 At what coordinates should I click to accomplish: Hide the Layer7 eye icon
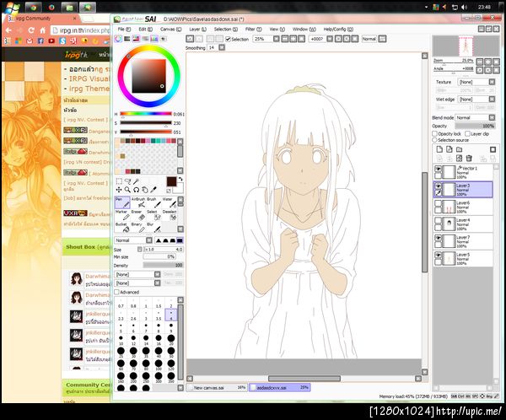coord(438,238)
